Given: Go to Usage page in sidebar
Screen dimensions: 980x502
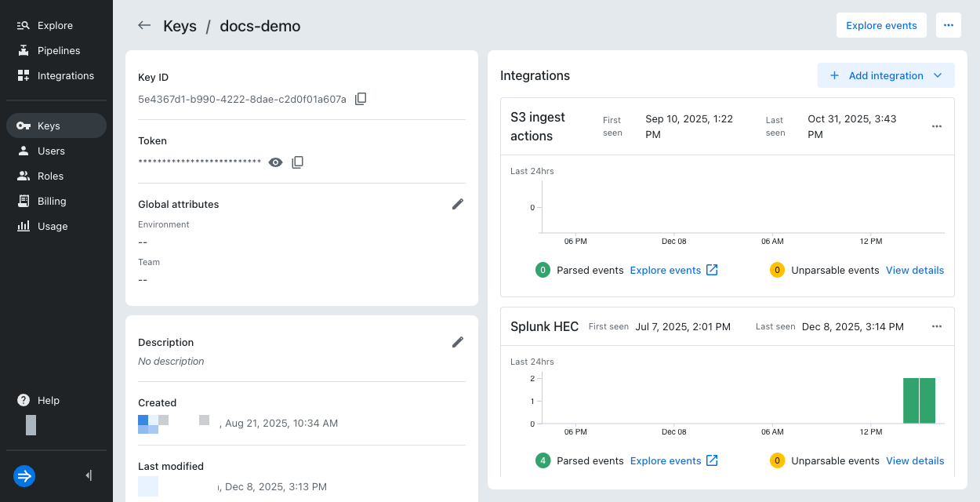Looking at the screenshot, I should 53,226.
